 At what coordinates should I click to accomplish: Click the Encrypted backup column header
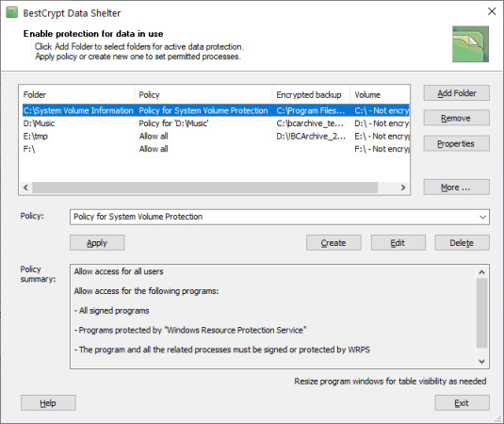coord(311,95)
